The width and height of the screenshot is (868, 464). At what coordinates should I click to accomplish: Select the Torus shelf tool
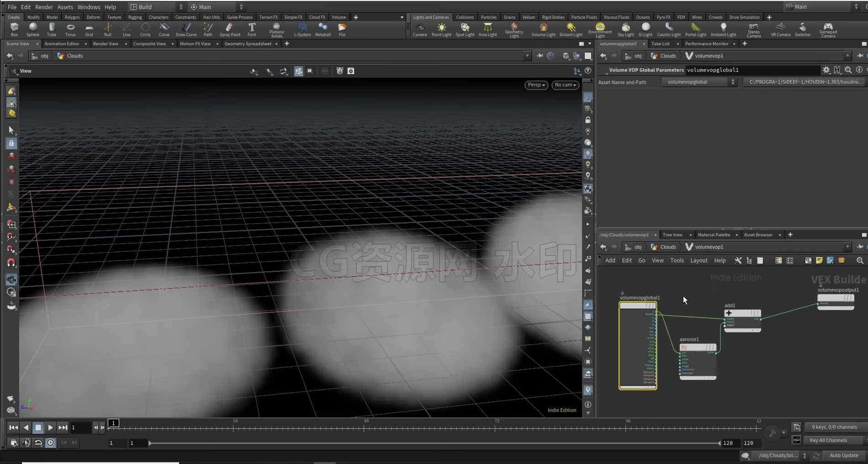pos(70,30)
